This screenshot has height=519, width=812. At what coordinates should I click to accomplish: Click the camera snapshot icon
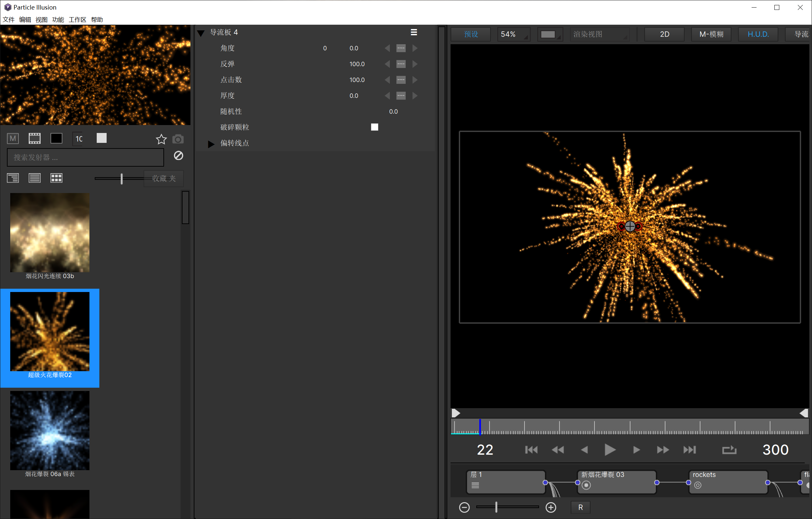click(x=178, y=139)
